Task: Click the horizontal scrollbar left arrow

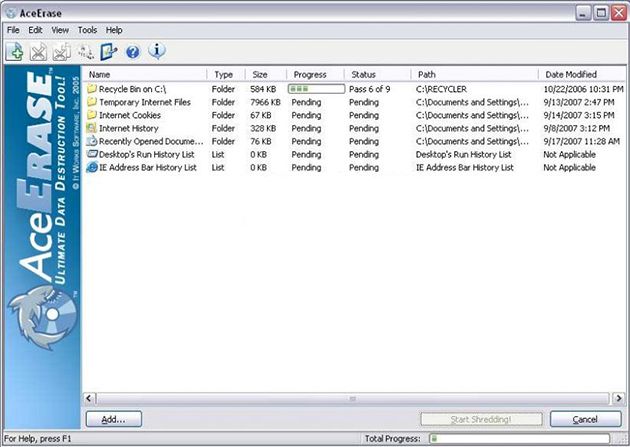Action: (89, 398)
